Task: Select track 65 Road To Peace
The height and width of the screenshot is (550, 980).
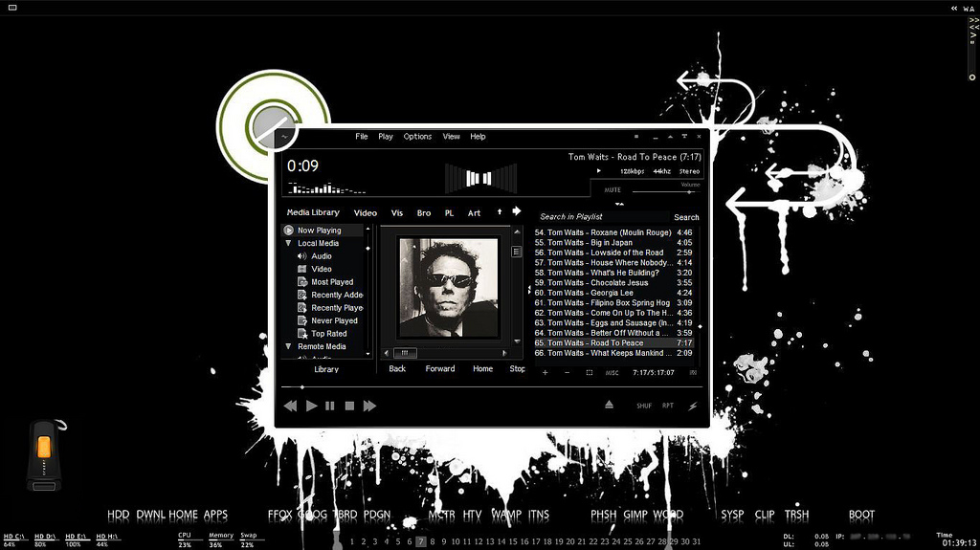Action: [x=613, y=343]
